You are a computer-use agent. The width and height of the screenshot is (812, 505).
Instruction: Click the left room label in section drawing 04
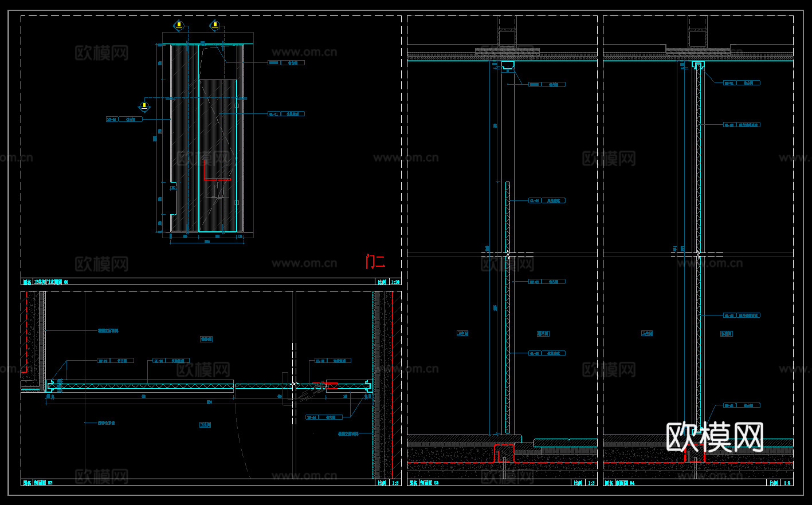647,333
